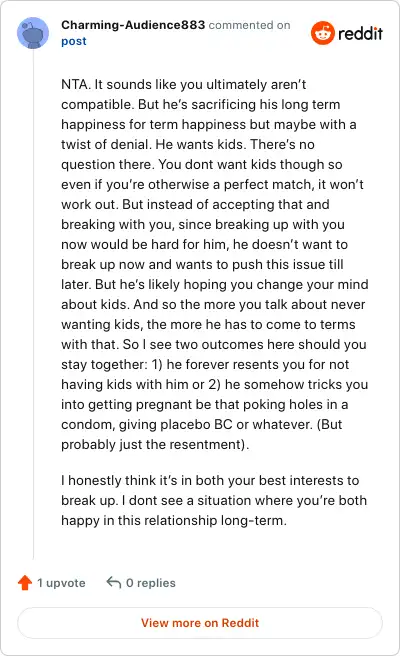Click the text "probably just the resentment)"
Image resolution: width=400 pixels, height=656 pixels.
154,444
